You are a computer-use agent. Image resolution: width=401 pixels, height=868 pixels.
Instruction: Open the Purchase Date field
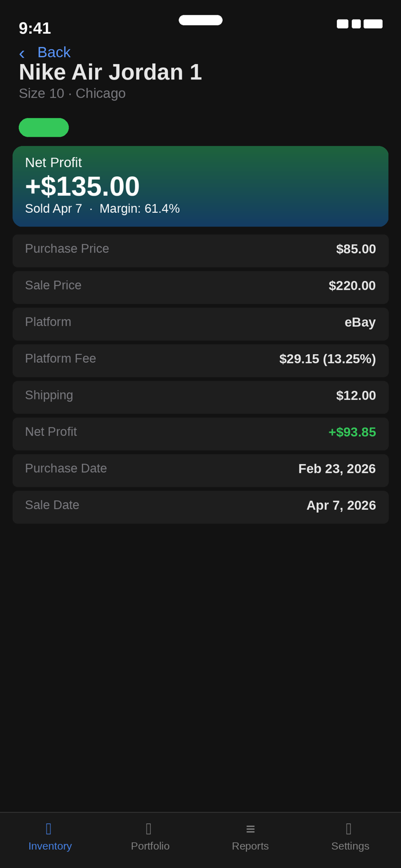(200, 470)
